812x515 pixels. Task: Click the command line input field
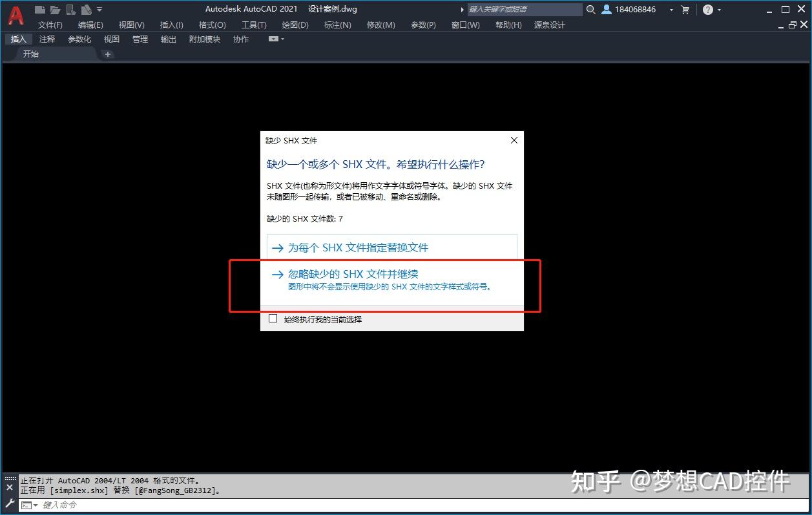tap(413, 505)
